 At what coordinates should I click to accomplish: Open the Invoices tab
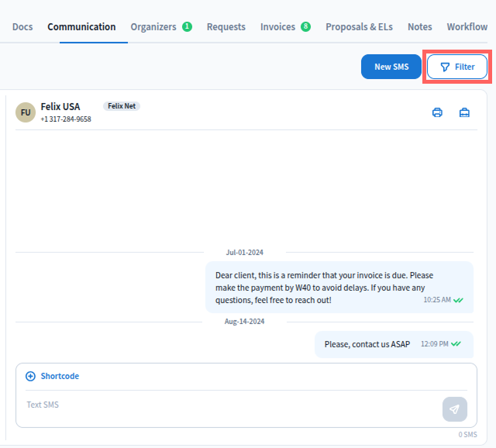277,26
